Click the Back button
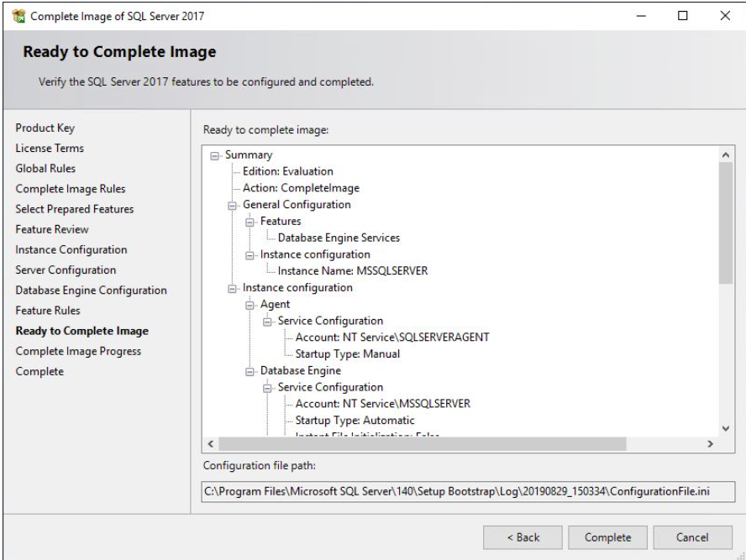This screenshot has width=746, height=560. coord(523,537)
